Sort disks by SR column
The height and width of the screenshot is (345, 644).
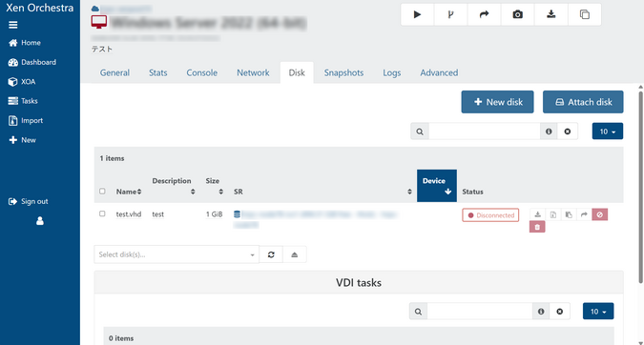[322, 192]
